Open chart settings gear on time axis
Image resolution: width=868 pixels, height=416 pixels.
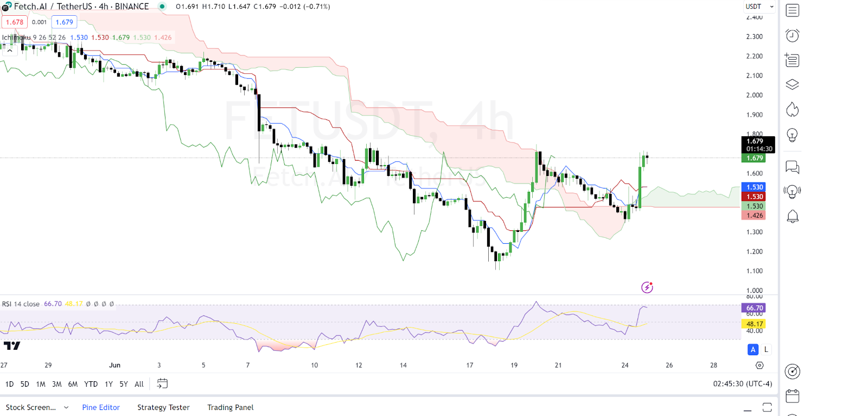point(759,365)
